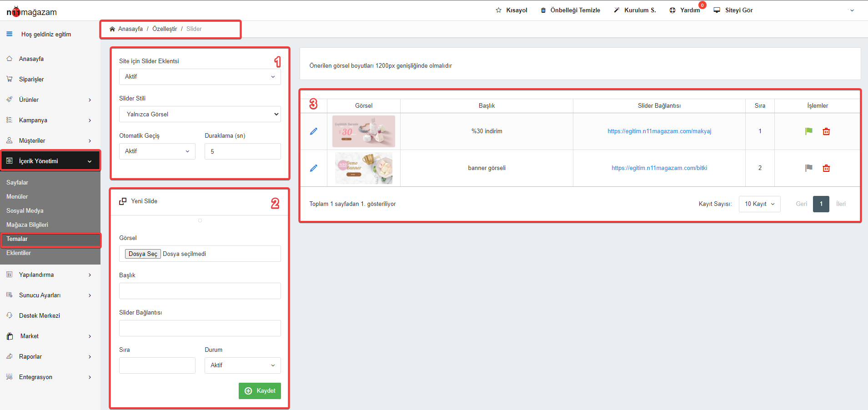Expand the Yapılandırma submenu arrow
868x410 pixels.
click(x=90, y=275)
